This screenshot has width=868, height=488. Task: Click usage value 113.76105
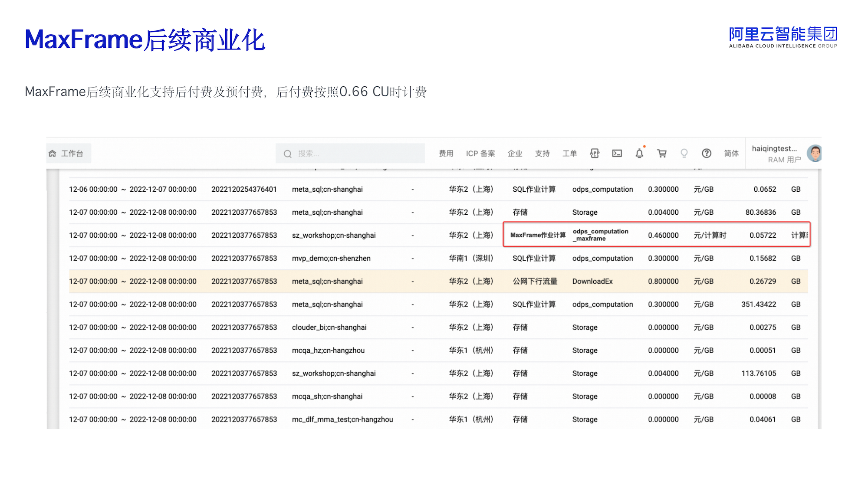(x=759, y=373)
